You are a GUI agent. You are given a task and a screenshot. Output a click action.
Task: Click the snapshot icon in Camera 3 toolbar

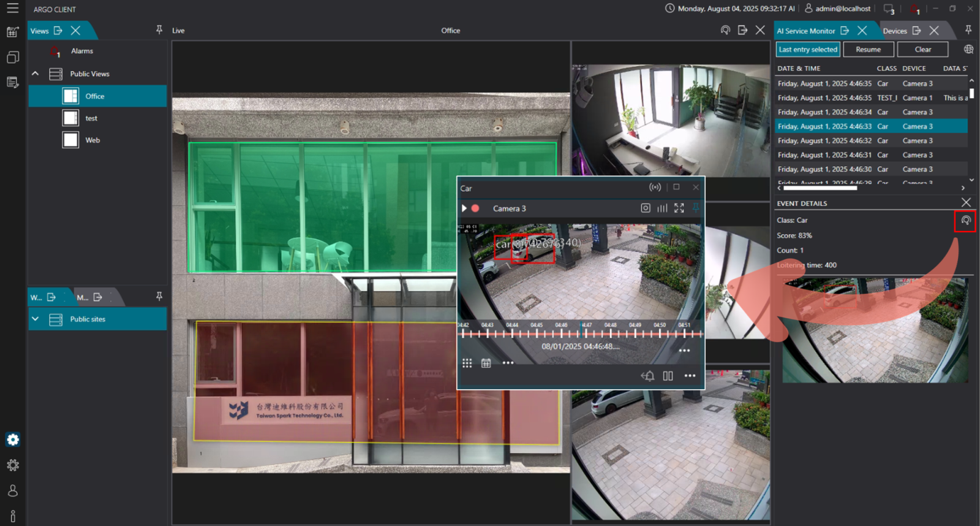[645, 208]
